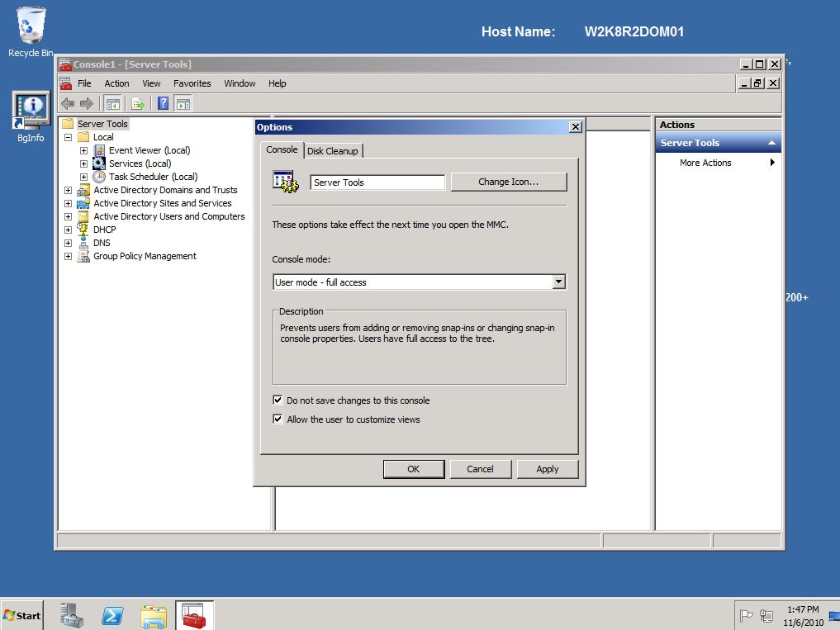Screen dimensions: 840x630
Task: Toggle Allow the user to customize views
Action: coord(278,419)
